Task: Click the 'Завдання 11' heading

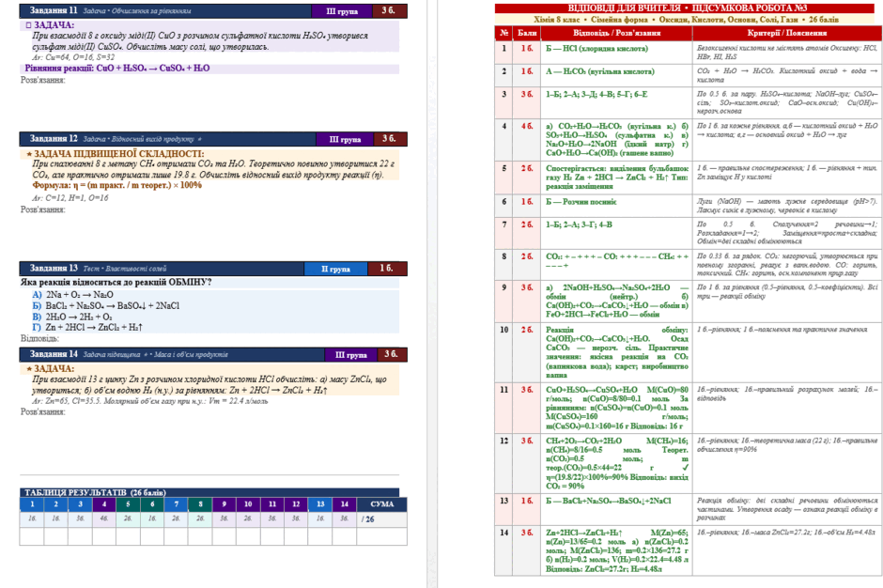Action: coord(54,10)
